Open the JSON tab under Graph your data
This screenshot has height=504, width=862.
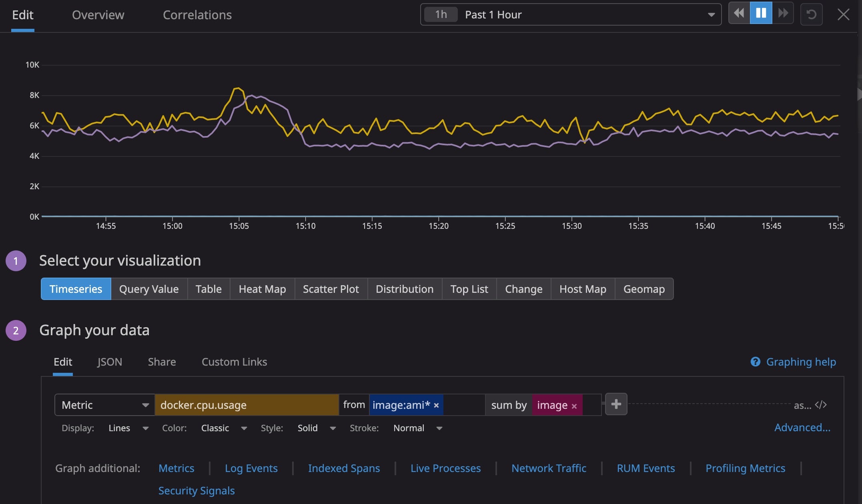[110, 362]
